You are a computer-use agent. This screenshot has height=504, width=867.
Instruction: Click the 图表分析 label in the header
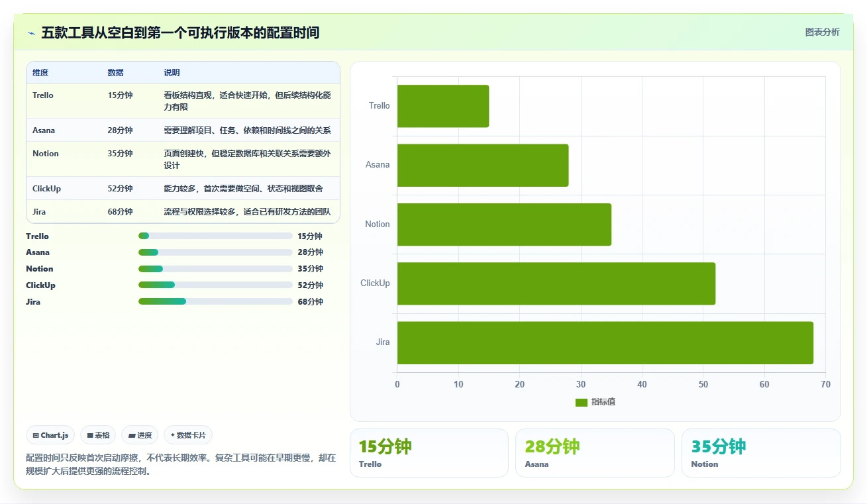click(x=822, y=32)
